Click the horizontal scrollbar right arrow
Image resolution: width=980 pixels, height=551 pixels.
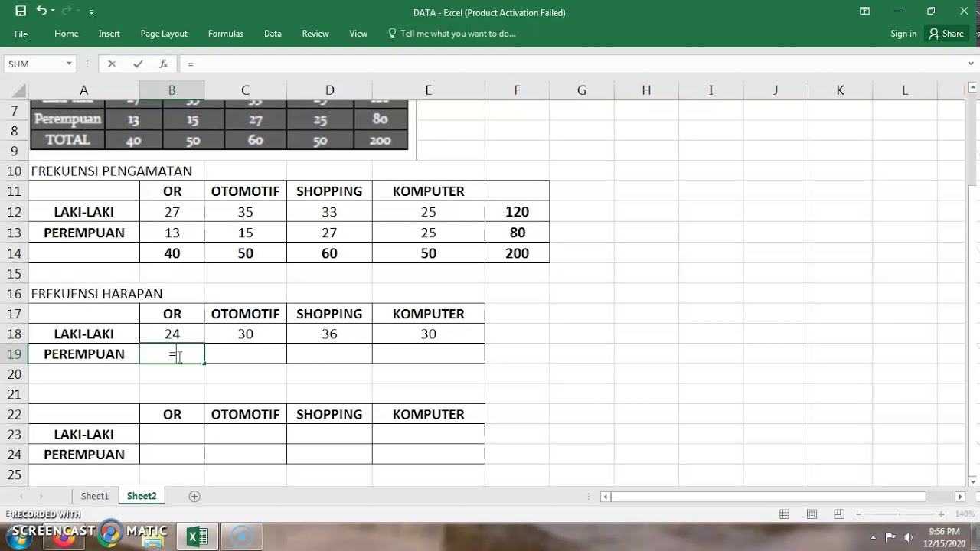[961, 497]
